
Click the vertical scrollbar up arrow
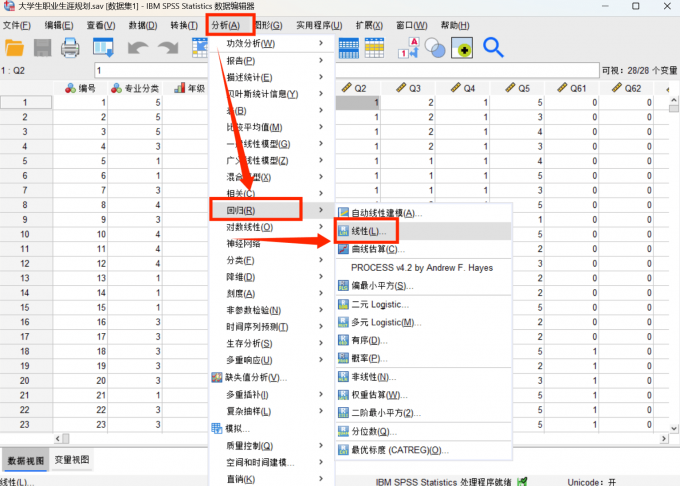(673, 100)
